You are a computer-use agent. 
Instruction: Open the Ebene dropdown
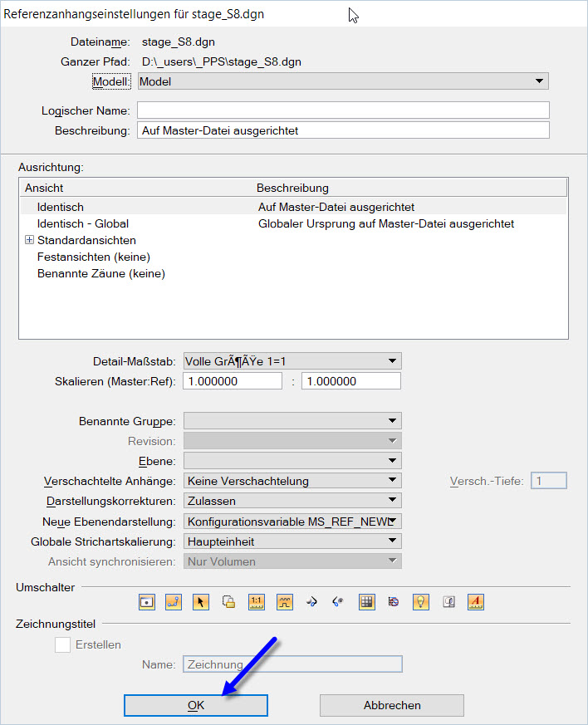click(x=292, y=461)
